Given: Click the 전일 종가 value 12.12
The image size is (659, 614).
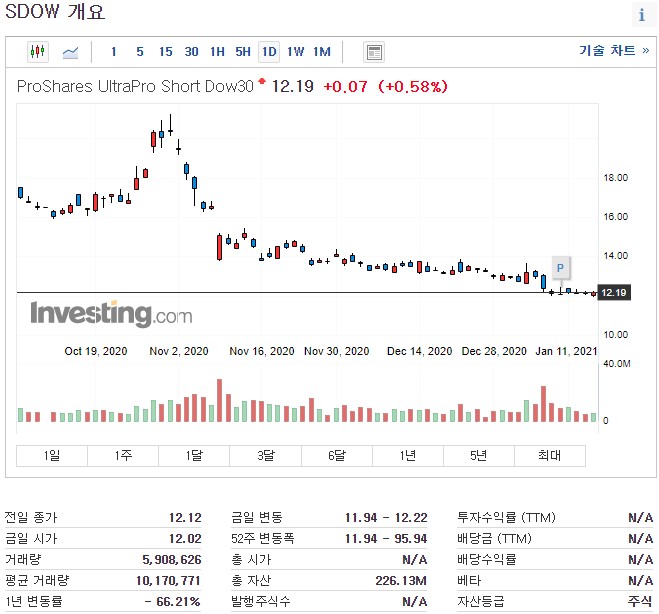Looking at the screenshot, I should pos(185,517).
